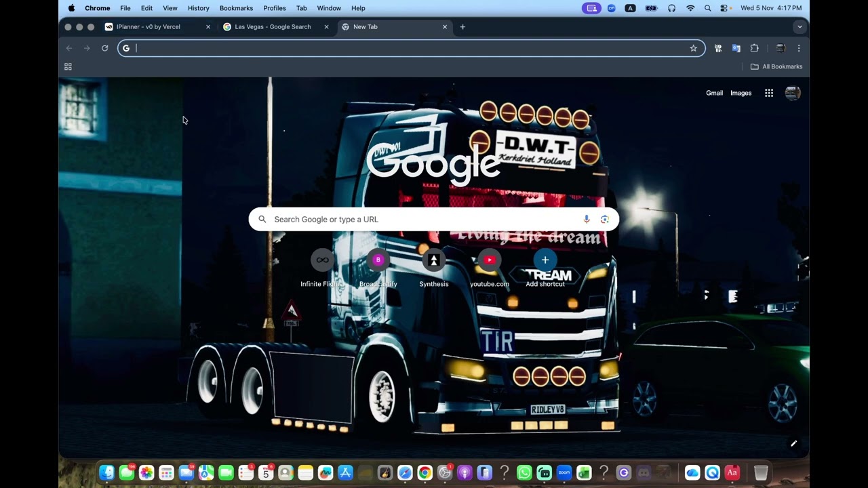Open a new tab with the plus button
This screenshot has height=488, width=868.
pos(462,27)
